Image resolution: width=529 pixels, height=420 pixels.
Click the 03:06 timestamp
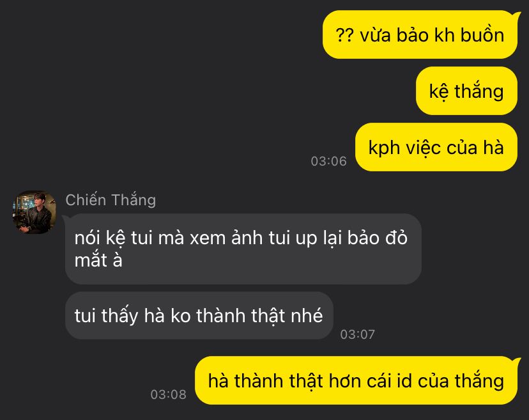click(x=328, y=161)
